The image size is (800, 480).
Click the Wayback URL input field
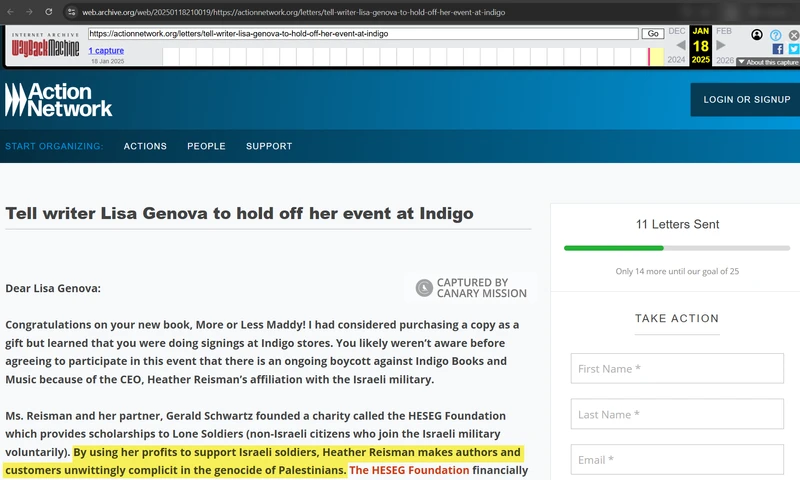click(363, 34)
